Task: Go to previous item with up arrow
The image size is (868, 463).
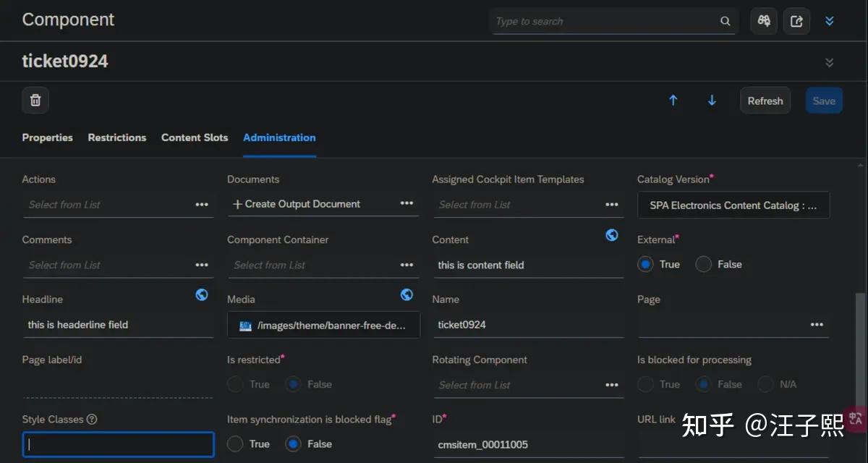Action: point(673,101)
